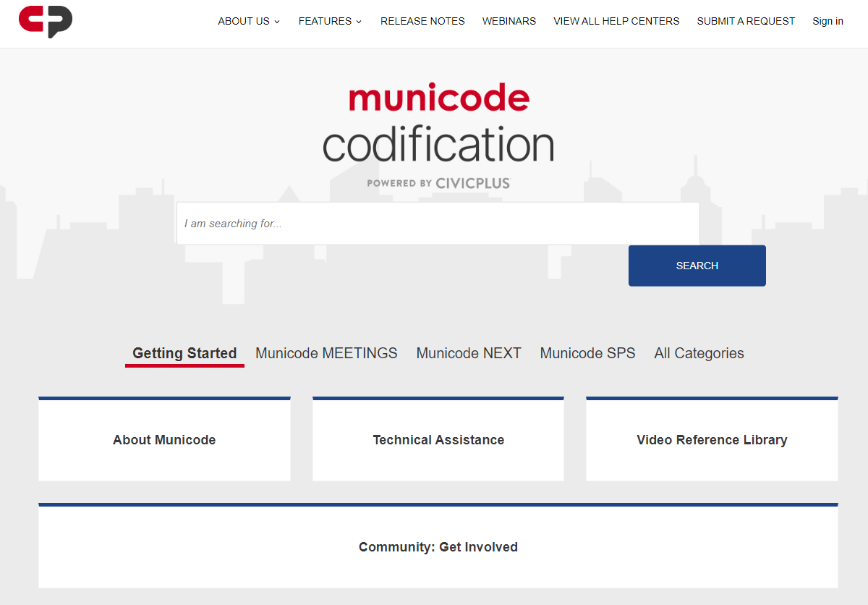Select Submit a Request in header
868x605 pixels.
tap(746, 21)
